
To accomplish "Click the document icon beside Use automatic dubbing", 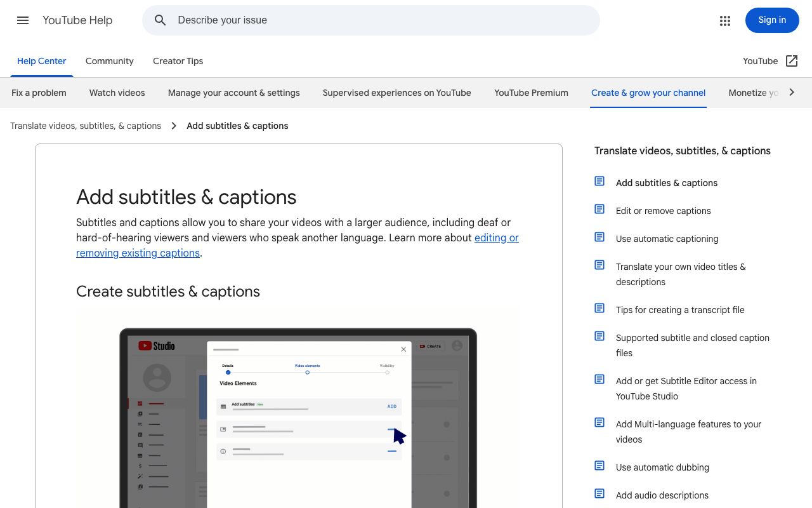I will 599,466.
